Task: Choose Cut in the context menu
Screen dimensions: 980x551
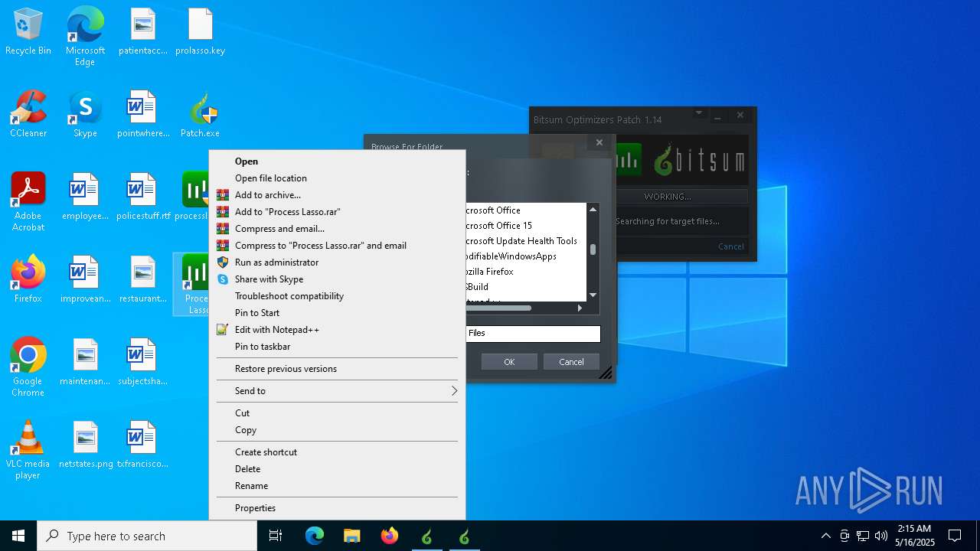Action: 337,413
